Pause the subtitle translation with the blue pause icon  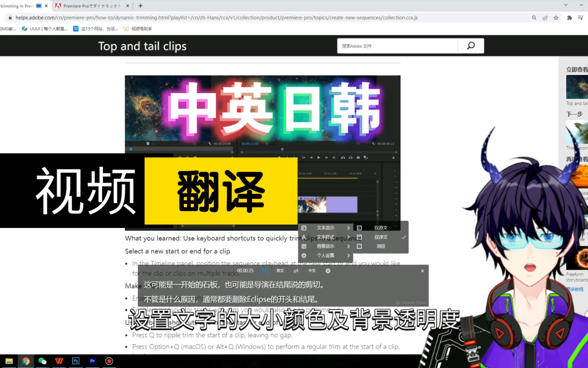point(264,271)
